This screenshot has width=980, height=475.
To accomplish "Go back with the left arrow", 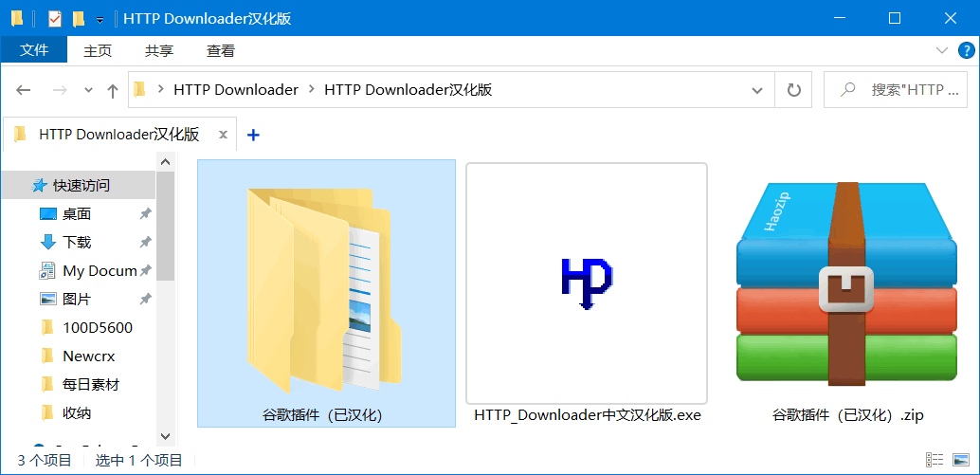I will (23, 90).
